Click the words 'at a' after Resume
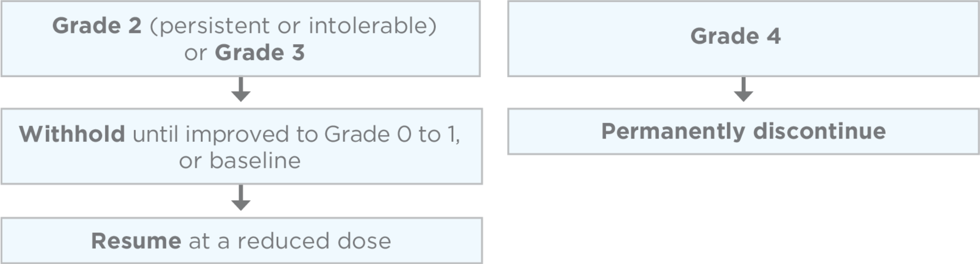This screenshot has height=264, width=980. [209, 241]
